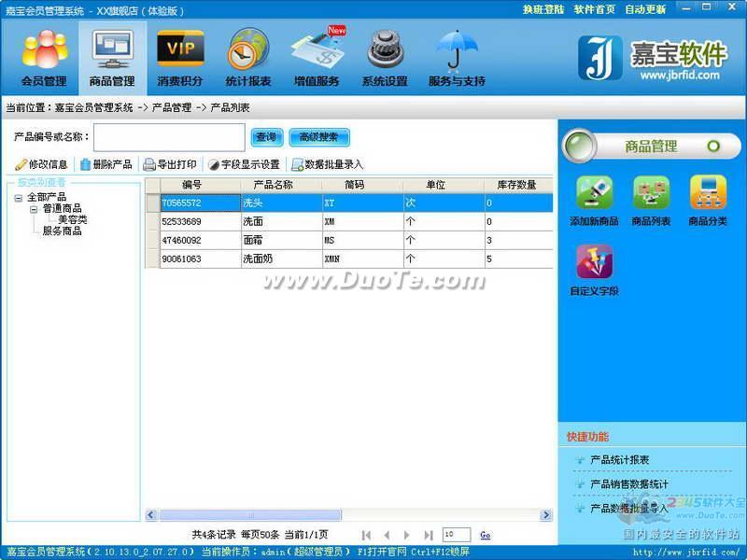Click 添加新商品 icon in side panel
The height and width of the screenshot is (560, 747).
[594, 201]
